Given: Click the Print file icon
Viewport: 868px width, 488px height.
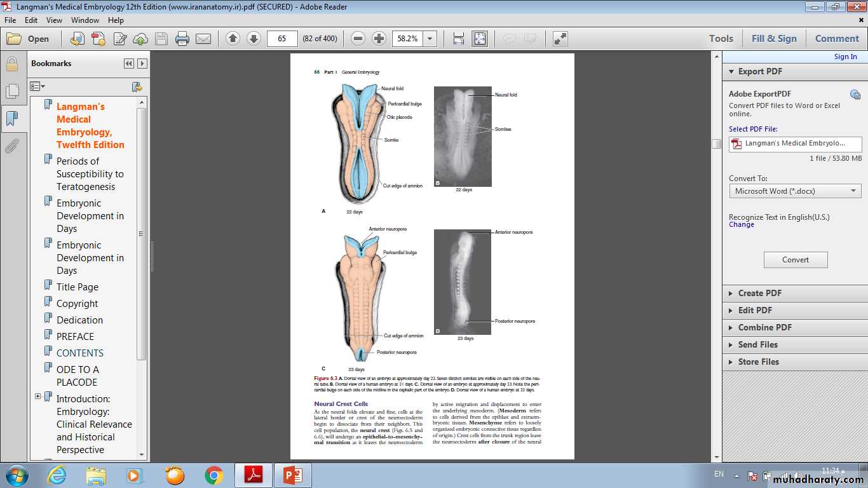Looking at the screenshot, I should tap(182, 39).
